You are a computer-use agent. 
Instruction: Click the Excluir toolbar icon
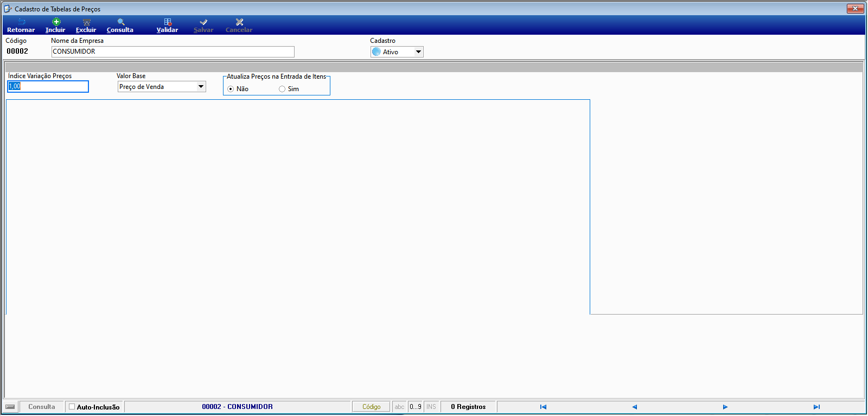(x=86, y=26)
